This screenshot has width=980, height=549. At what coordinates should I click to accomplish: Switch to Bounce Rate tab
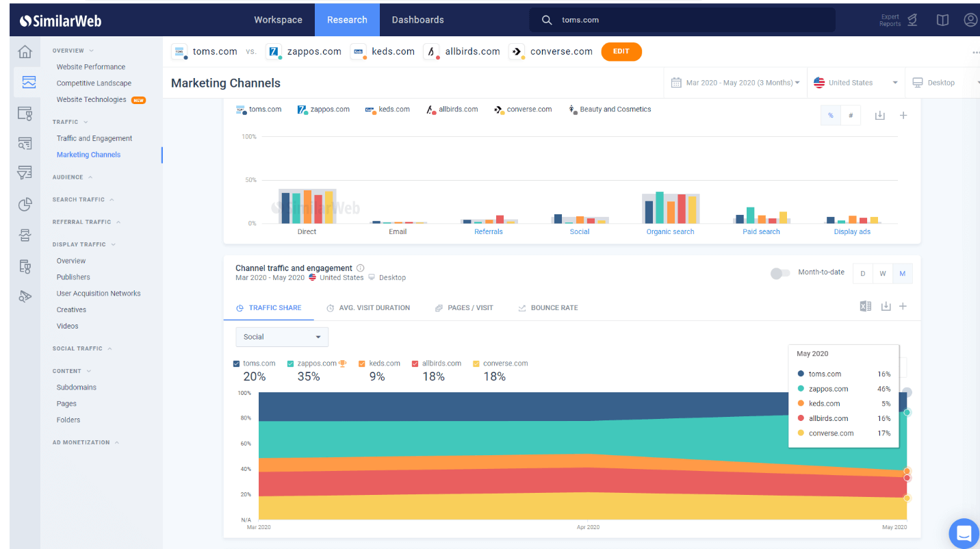pyautogui.click(x=548, y=308)
